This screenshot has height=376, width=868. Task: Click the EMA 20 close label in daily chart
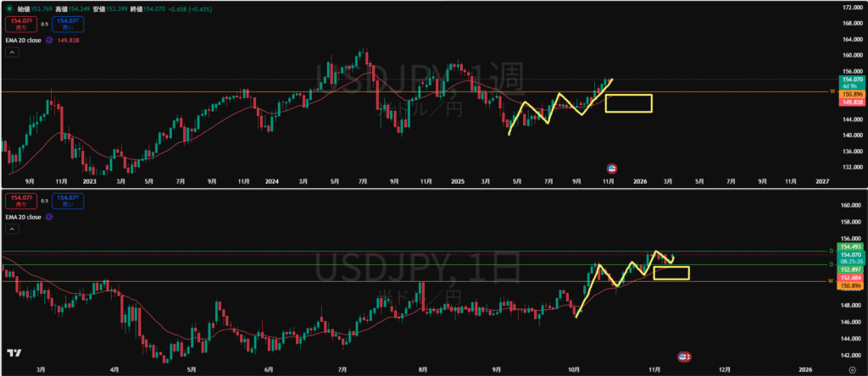[x=22, y=218]
